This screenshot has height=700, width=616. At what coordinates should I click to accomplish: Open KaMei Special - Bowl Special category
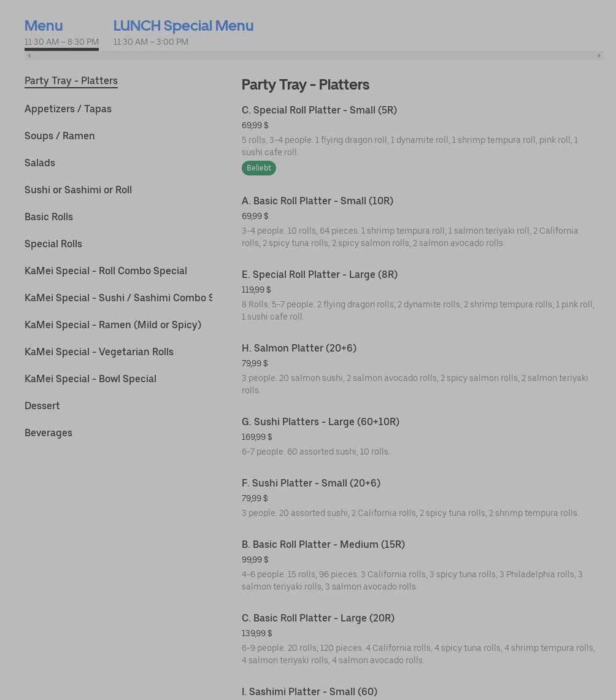(x=90, y=379)
